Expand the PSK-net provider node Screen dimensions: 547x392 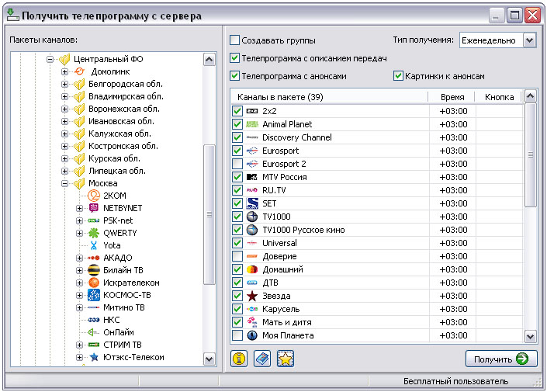point(80,220)
